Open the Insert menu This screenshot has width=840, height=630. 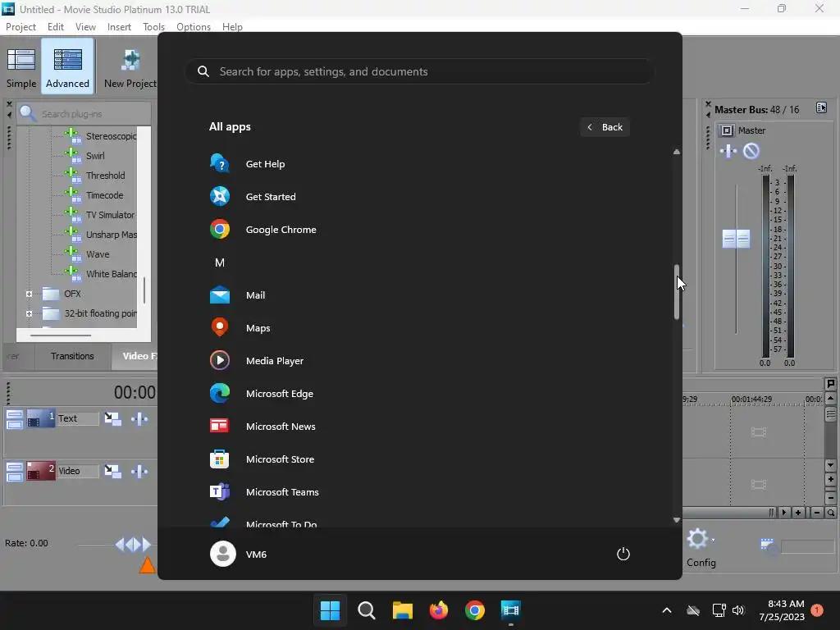coord(119,27)
